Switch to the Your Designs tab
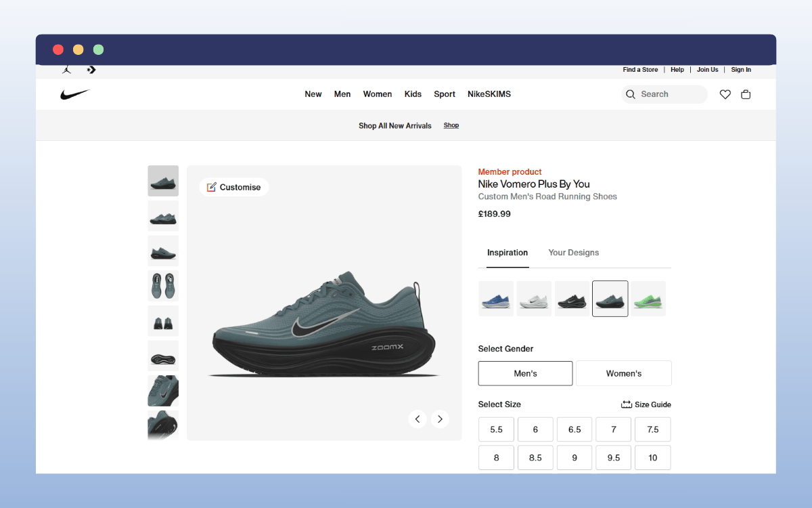Image resolution: width=812 pixels, height=508 pixels. pos(573,253)
